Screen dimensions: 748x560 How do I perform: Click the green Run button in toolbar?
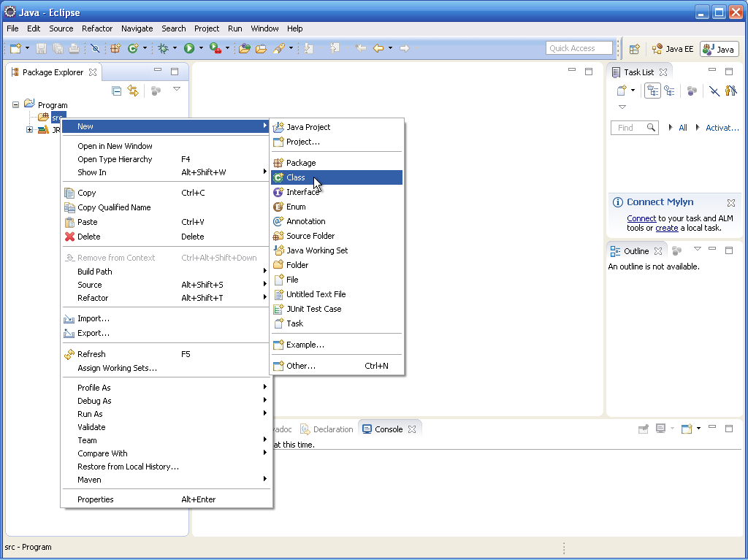189,48
